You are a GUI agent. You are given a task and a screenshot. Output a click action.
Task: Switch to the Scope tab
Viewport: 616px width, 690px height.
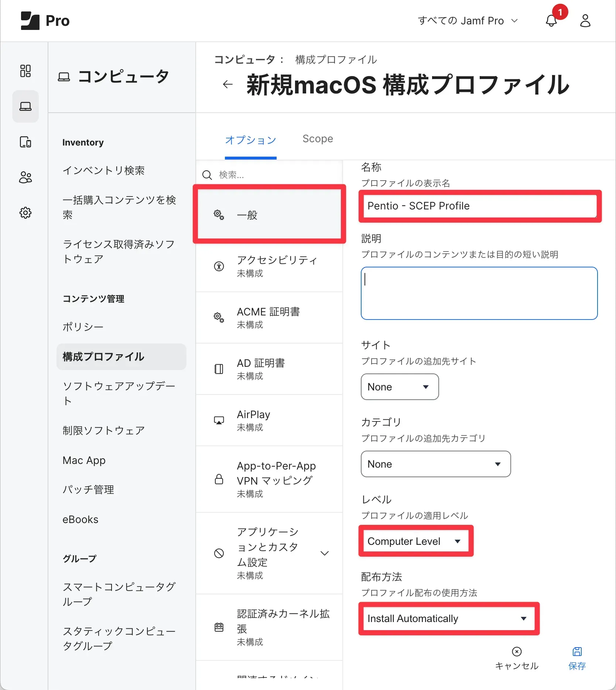point(318,139)
